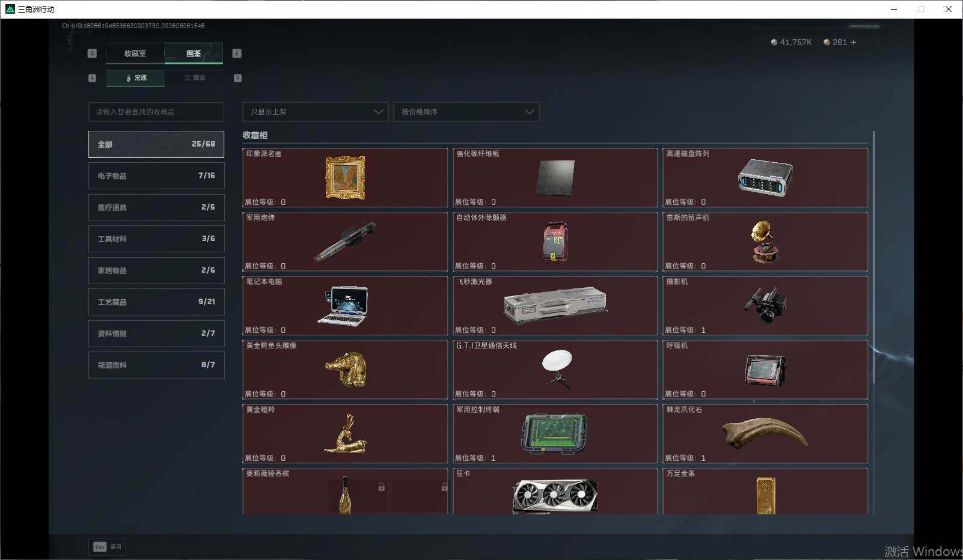Select the 强化碳纤维板 carbon board icon
963x560 pixels.
point(555,178)
